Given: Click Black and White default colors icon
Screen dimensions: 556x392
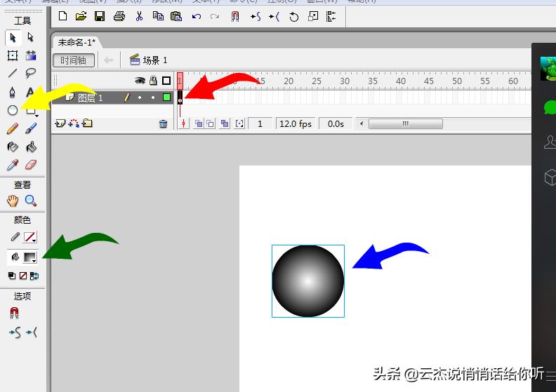Looking at the screenshot, I should click(12, 276).
